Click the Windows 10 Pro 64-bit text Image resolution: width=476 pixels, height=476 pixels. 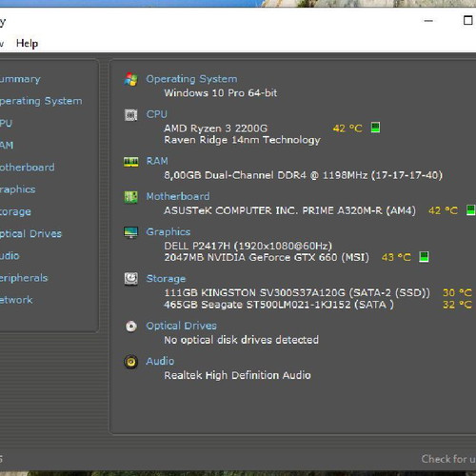click(x=221, y=93)
